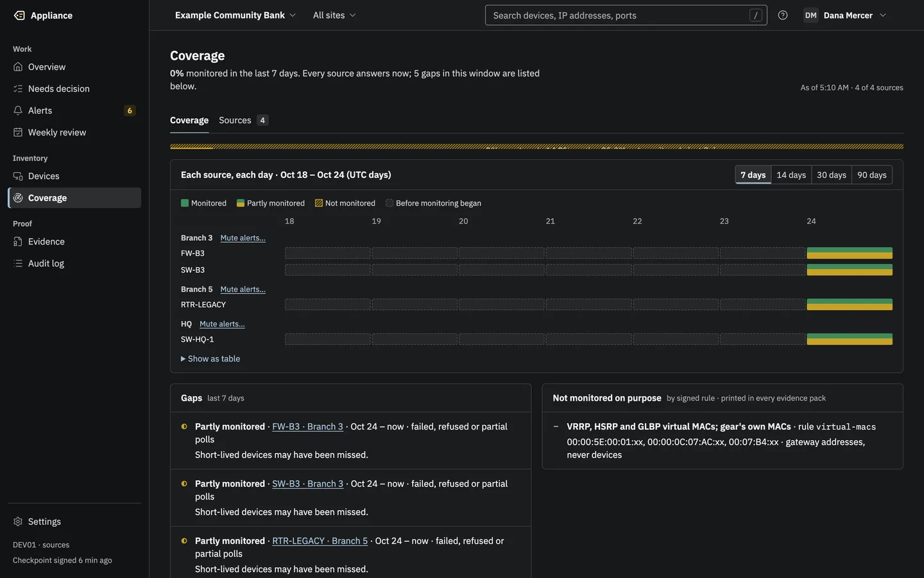
Task: Click the Alerts bell icon
Action: [x=18, y=110]
